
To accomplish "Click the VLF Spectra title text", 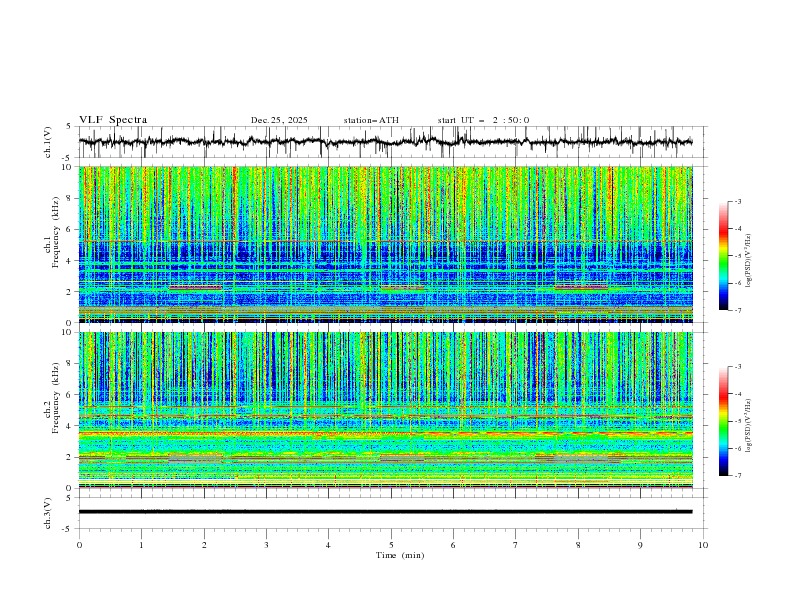I will [x=113, y=120].
